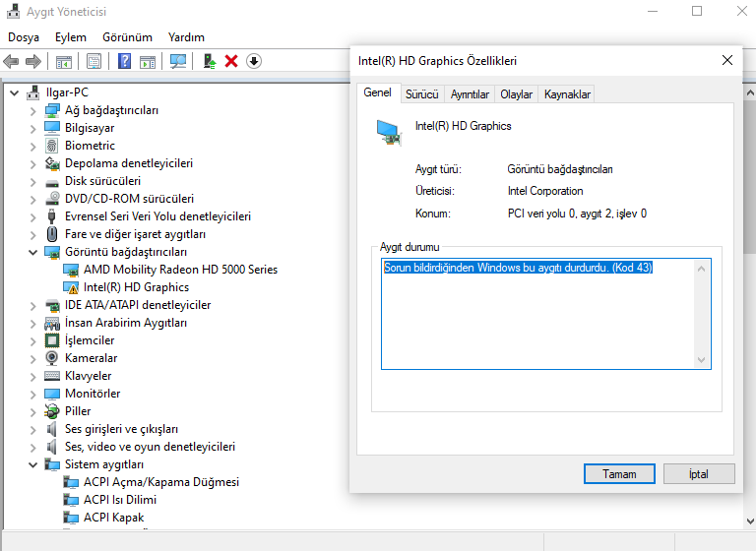Open the Dosya menu

[x=24, y=37]
